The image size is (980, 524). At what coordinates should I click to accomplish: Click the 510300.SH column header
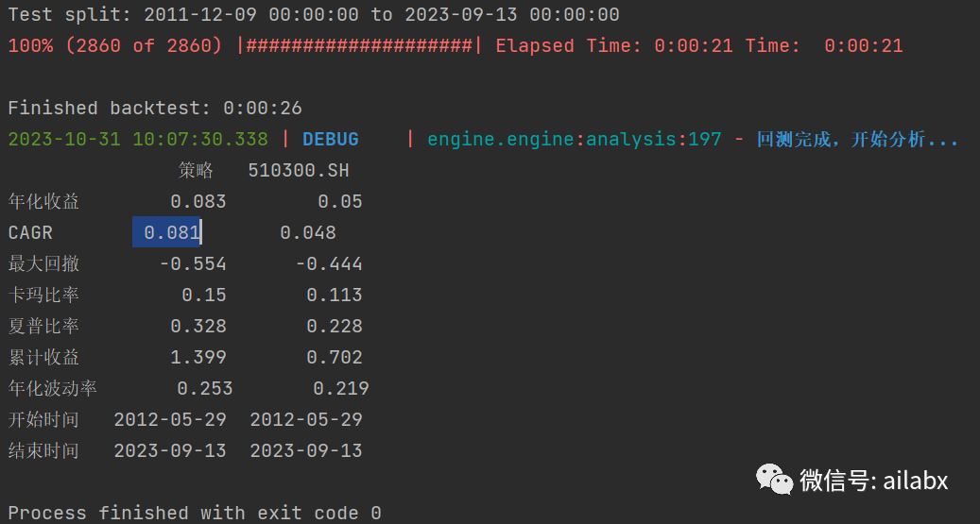(299, 171)
